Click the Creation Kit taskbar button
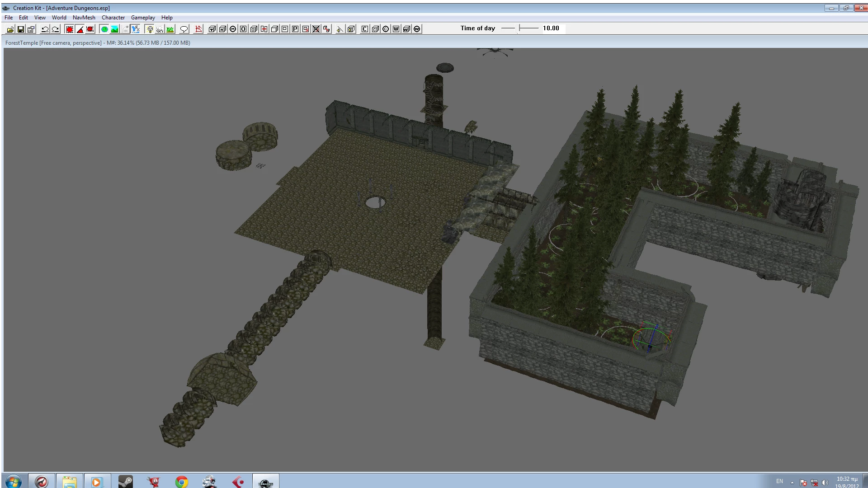Screen dimensions: 868x488 266,482
